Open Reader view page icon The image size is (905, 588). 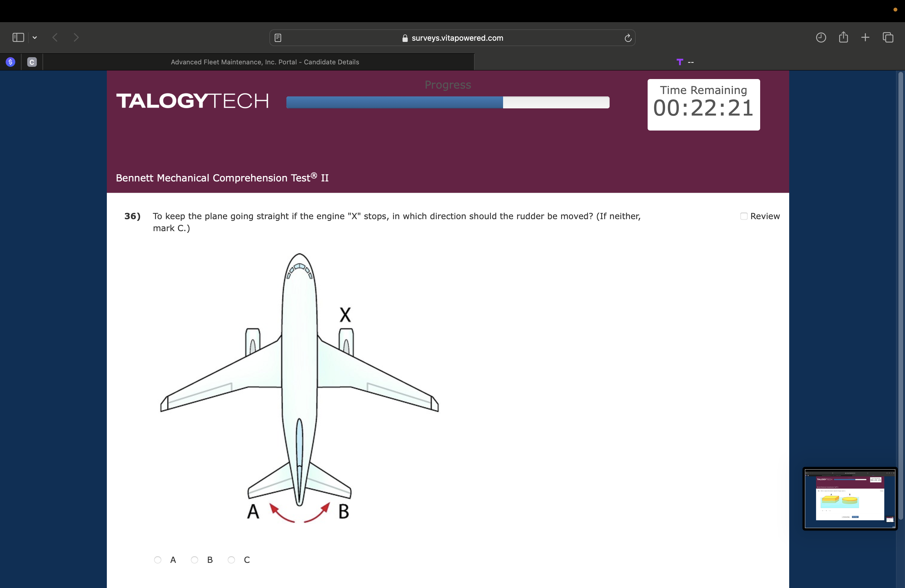point(278,38)
